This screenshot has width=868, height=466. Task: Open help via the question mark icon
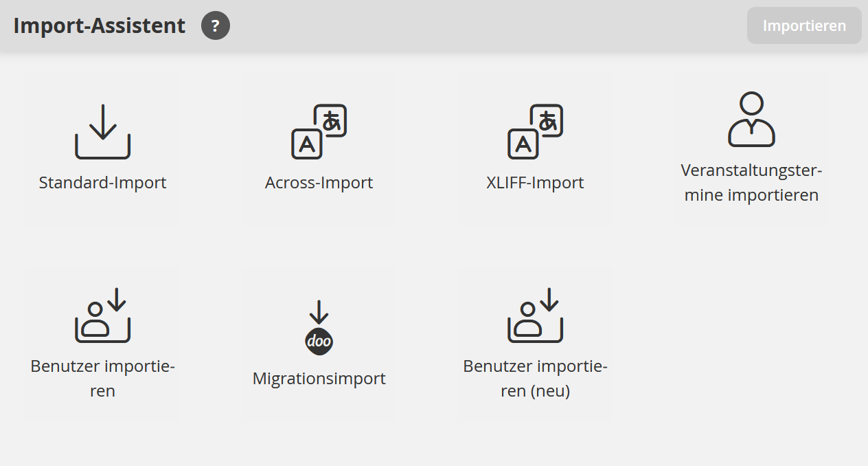(216, 26)
